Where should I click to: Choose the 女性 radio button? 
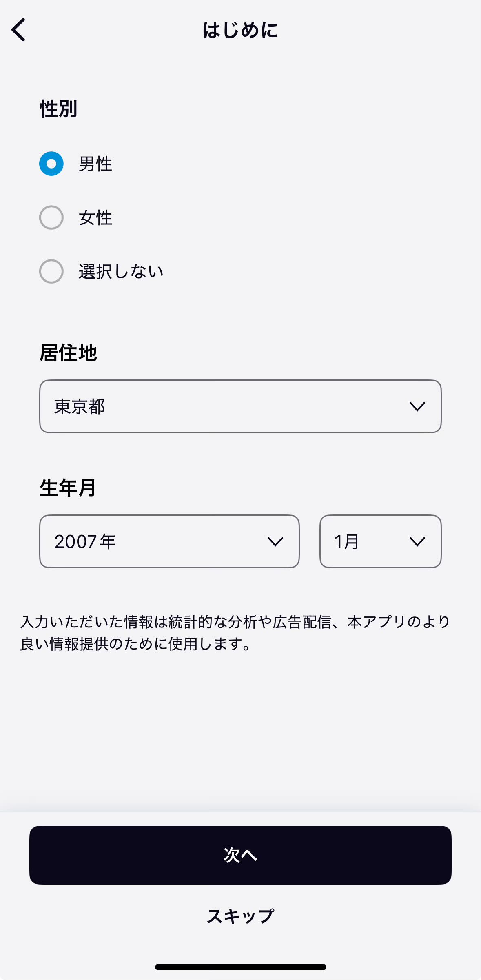click(x=51, y=217)
